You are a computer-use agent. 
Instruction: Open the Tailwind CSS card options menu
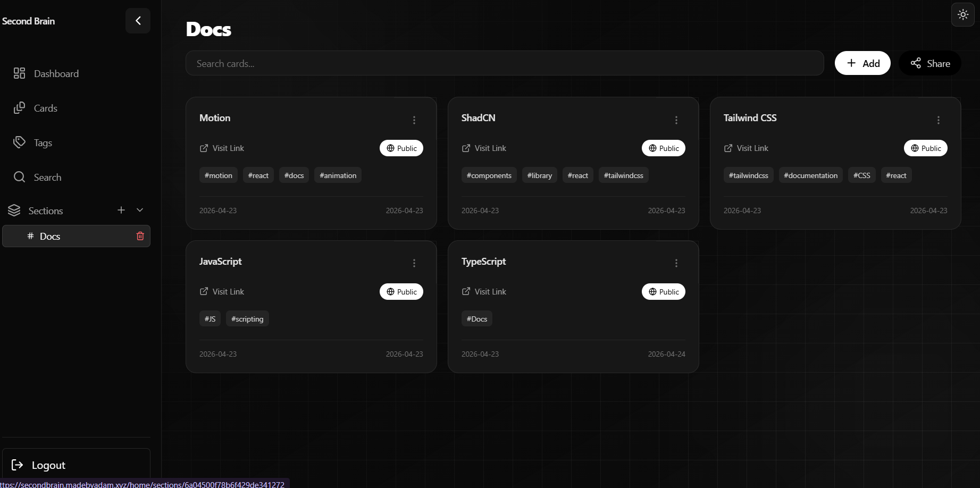[x=939, y=120]
